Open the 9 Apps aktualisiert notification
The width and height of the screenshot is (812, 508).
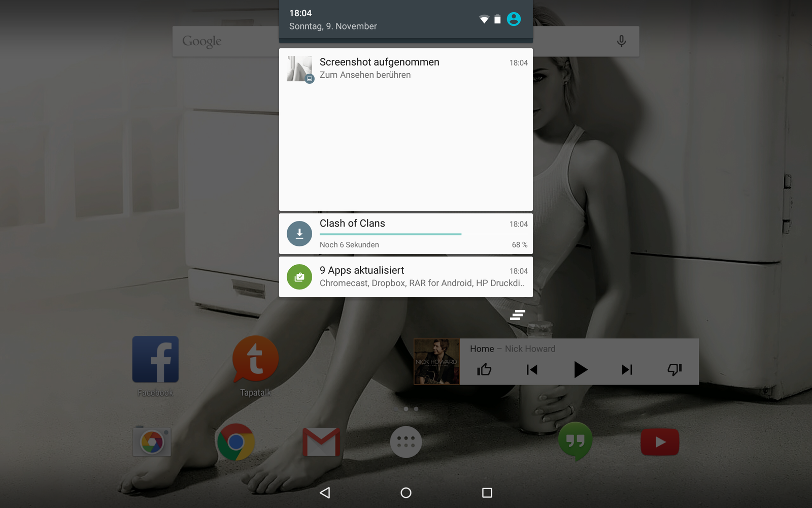pyautogui.click(x=405, y=277)
